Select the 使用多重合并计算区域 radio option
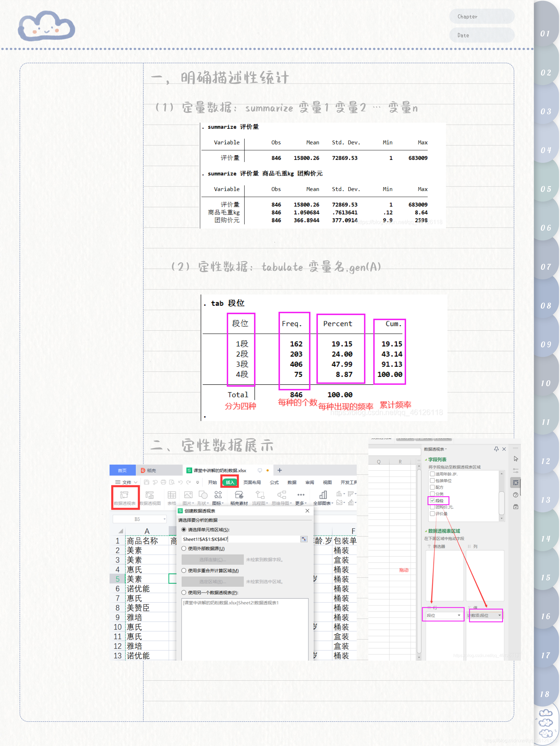 point(184,570)
